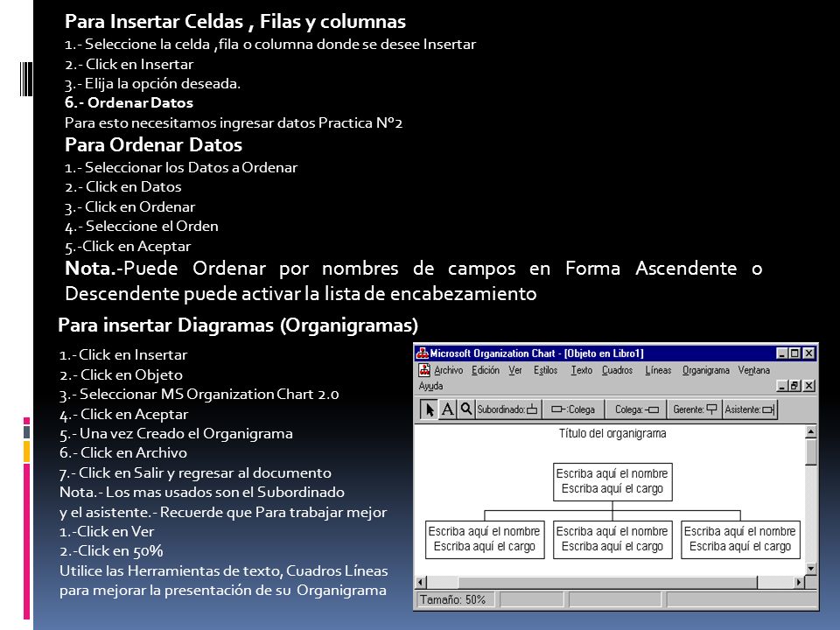Click the right Colega box tool
840x630 pixels.
tap(636, 409)
